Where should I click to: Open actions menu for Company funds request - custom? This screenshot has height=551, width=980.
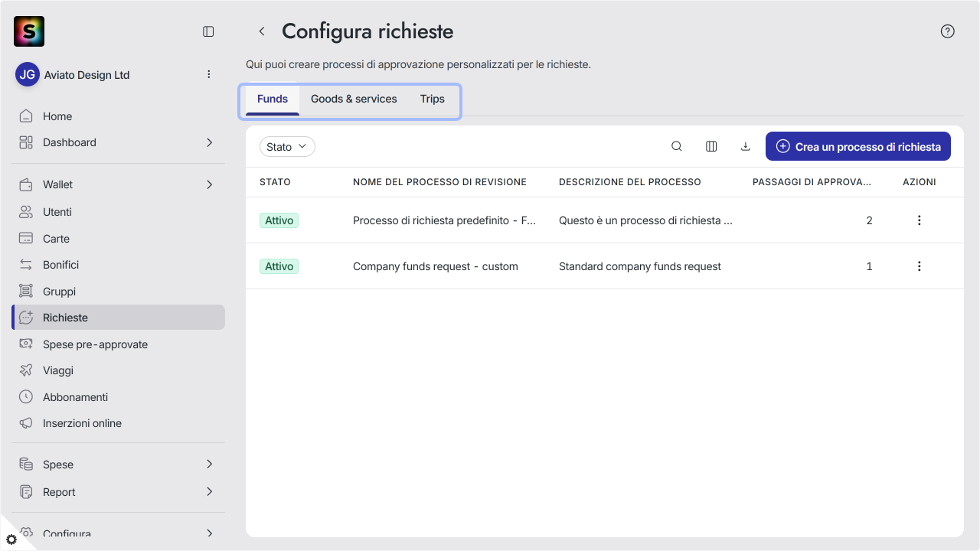pyautogui.click(x=920, y=266)
